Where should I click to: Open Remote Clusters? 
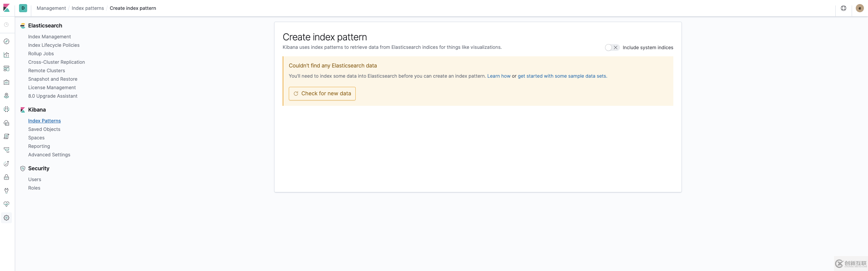coord(47,71)
